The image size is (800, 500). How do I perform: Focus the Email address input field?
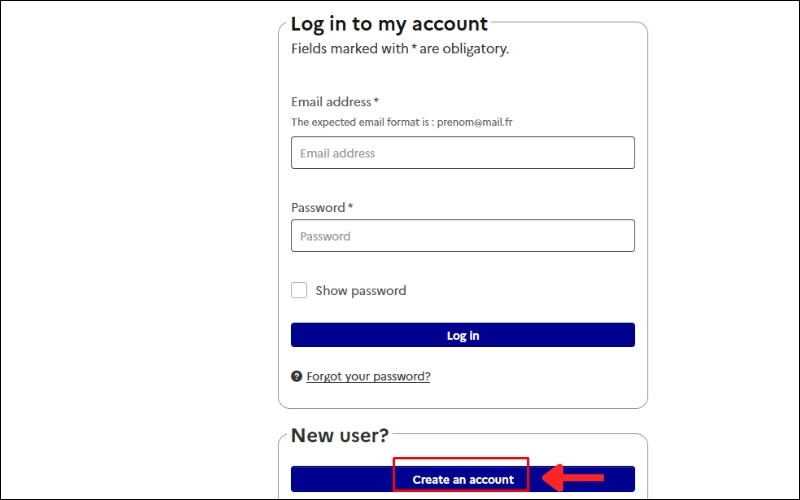click(462, 153)
